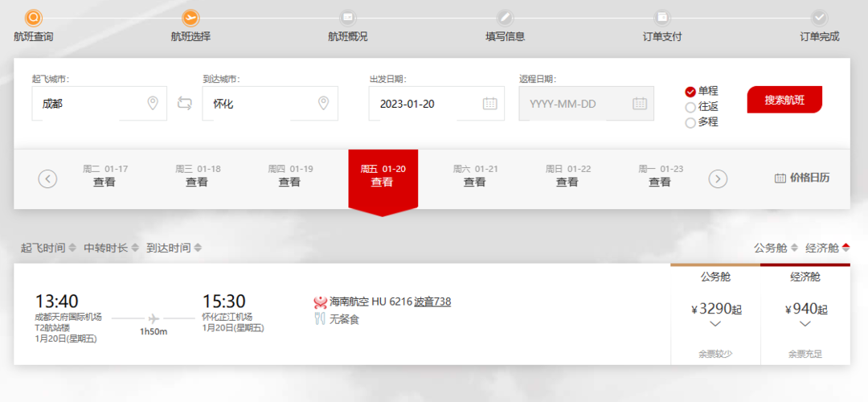Click the location pin in 起飞城市 field
Screen dimensions: 868x402
153,103
